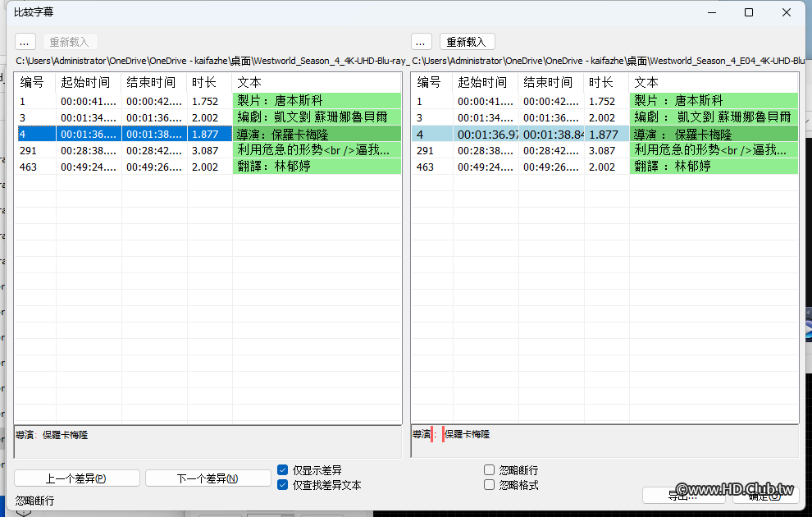This screenshot has height=517, width=812.
Task: Open right subtitle file browse button
Action: pos(421,42)
